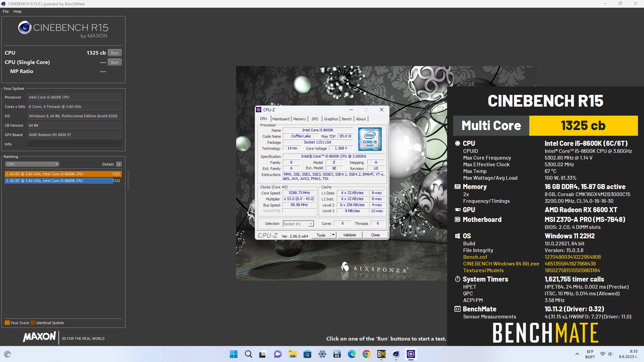Open taskbar Search

(x=248, y=354)
